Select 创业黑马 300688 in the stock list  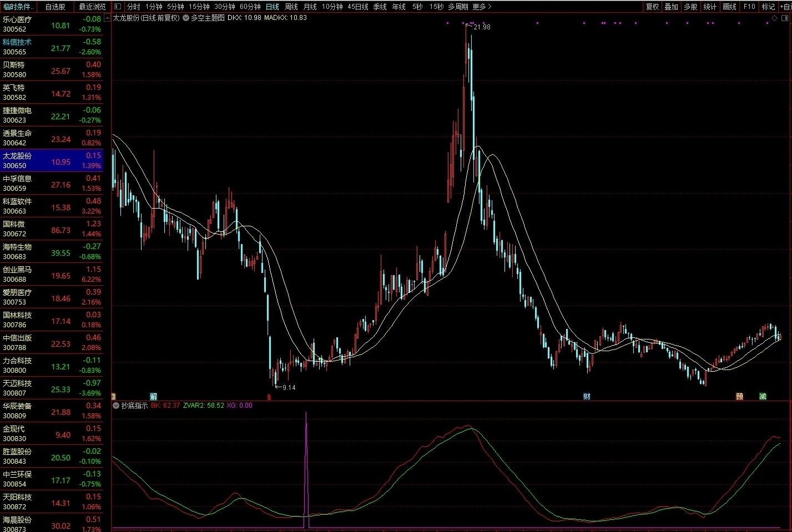52,274
